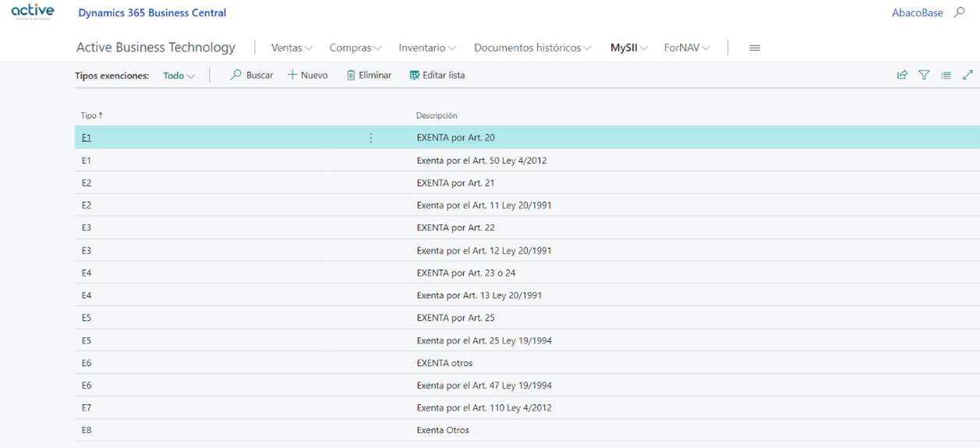Click the E7 type cell

click(87, 408)
